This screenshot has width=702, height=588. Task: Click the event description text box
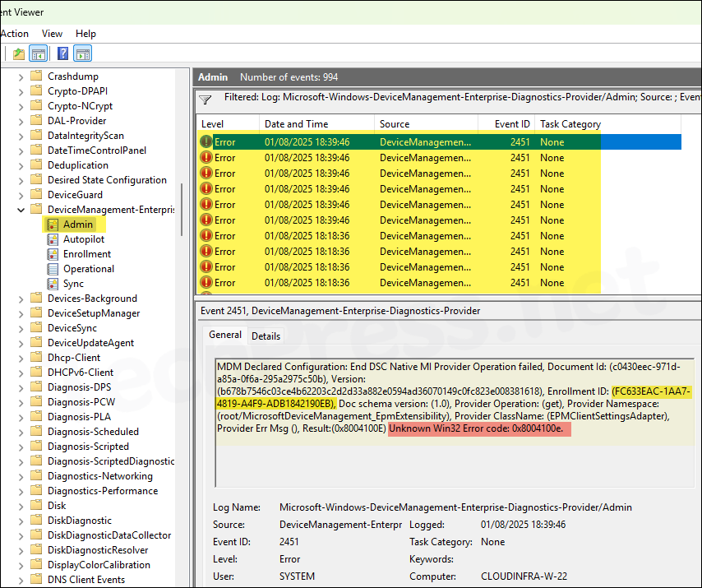point(454,423)
